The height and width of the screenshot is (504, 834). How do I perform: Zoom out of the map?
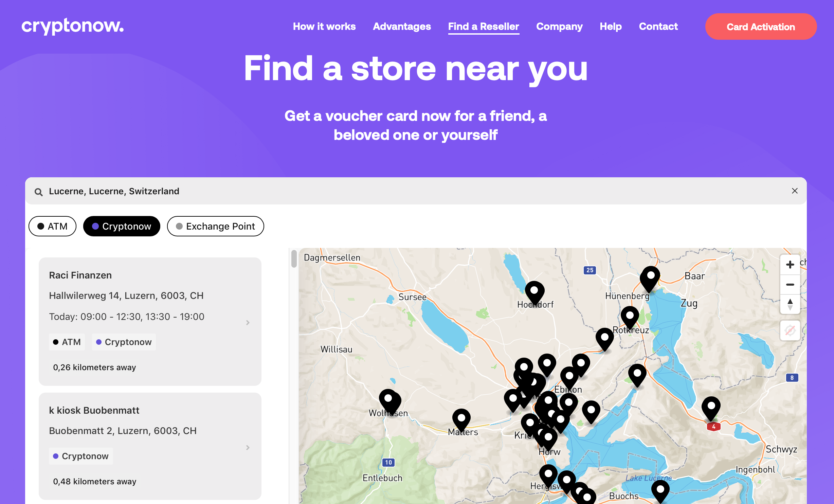click(790, 285)
